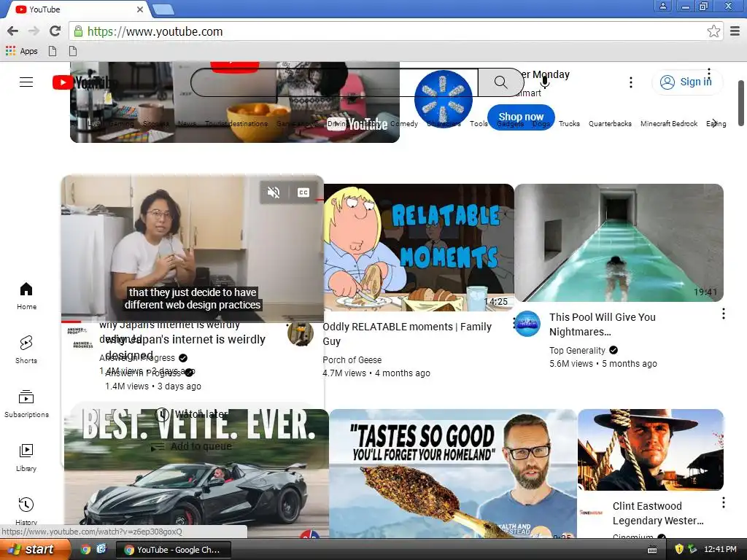Image resolution: width=747 pixels, height=560 pixels.
Task: Open Home in the sidebar
Action: tap(26, 296)
